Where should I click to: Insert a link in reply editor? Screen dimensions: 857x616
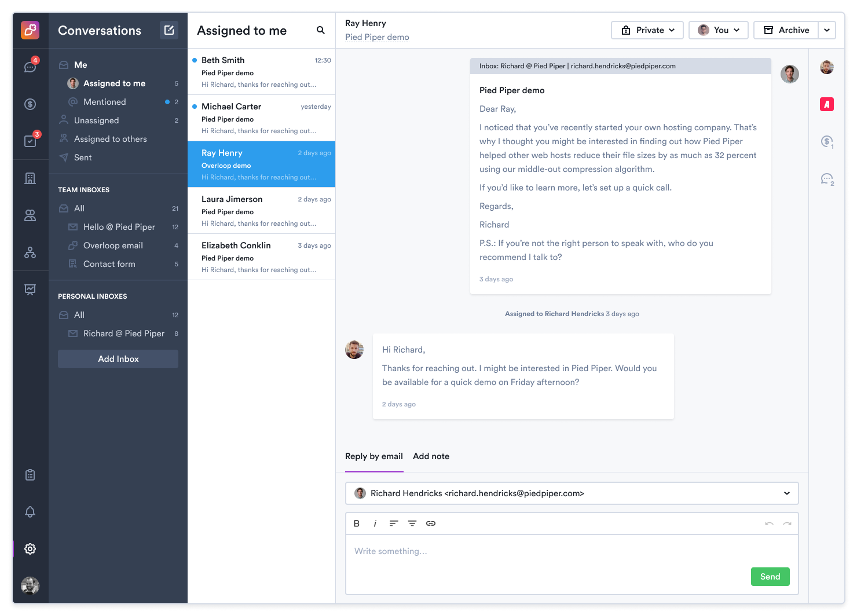click(x=431, y=523)
